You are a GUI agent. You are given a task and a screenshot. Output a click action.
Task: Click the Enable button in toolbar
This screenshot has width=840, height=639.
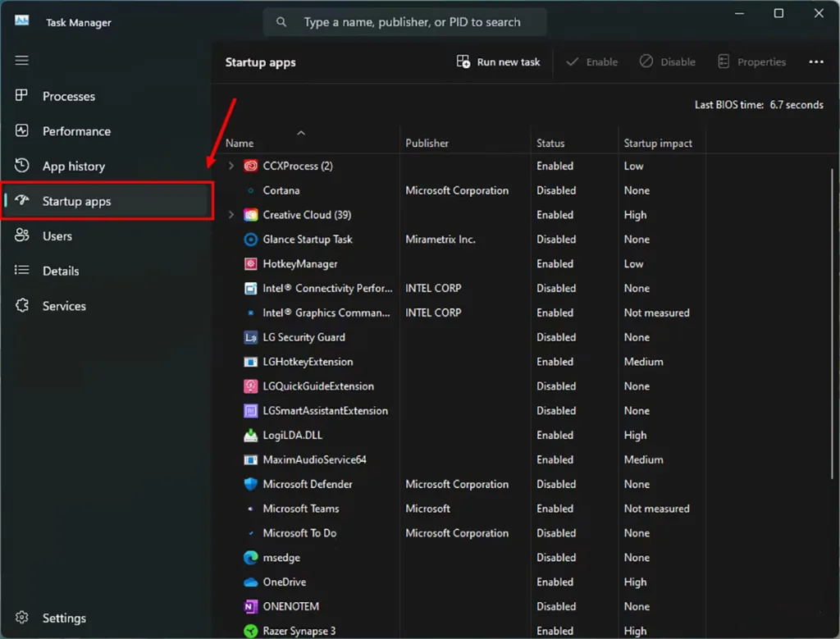tap(592, 62)
